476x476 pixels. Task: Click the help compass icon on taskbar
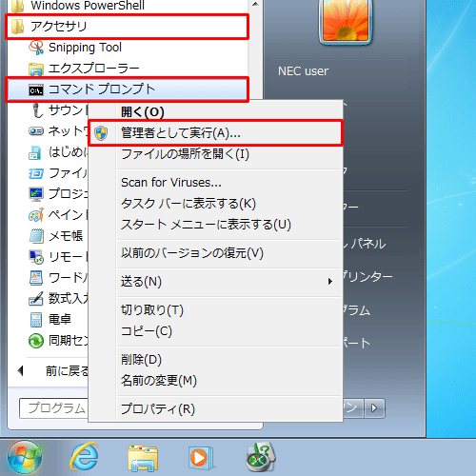[x=261, y=457]
